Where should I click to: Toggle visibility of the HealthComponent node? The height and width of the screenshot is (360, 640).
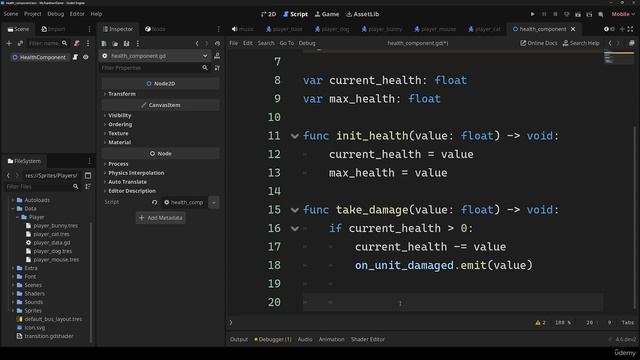[x=86, y=57]
